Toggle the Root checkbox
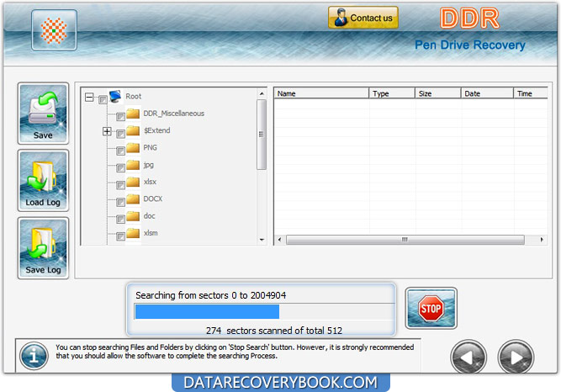 [x=103, y=99]
